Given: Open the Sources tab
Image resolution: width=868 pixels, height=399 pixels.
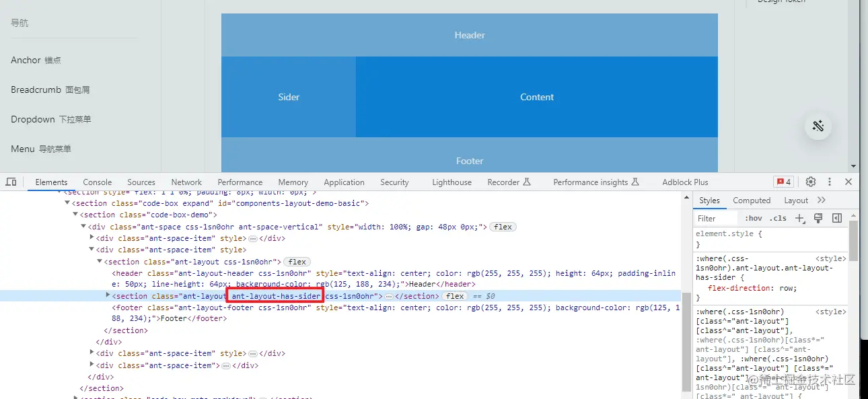Looking at the screenshot, I should pos(141,182).
